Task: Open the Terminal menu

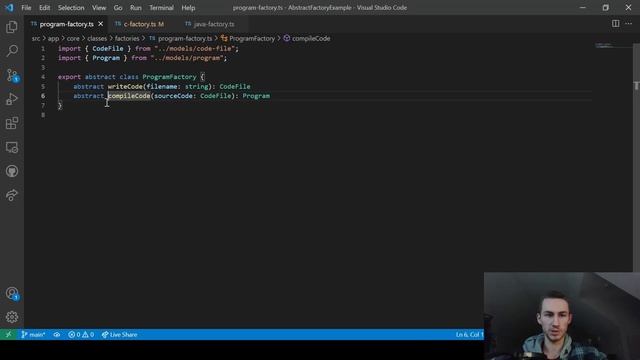Action: point(161,8)
